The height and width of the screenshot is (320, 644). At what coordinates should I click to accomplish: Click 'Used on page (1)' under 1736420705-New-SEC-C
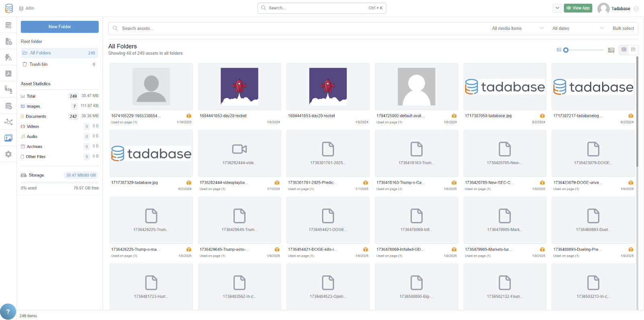click(x=478, y=189)
